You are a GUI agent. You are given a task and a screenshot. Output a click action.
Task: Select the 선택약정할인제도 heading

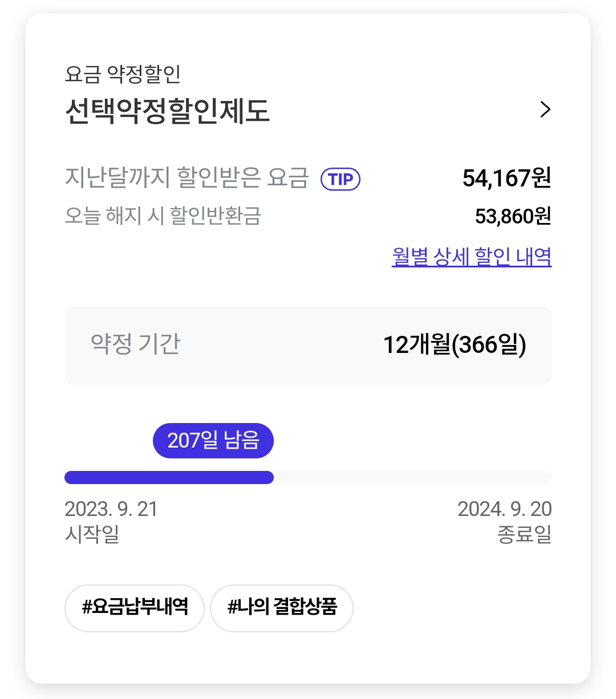(x=167, y=111)
